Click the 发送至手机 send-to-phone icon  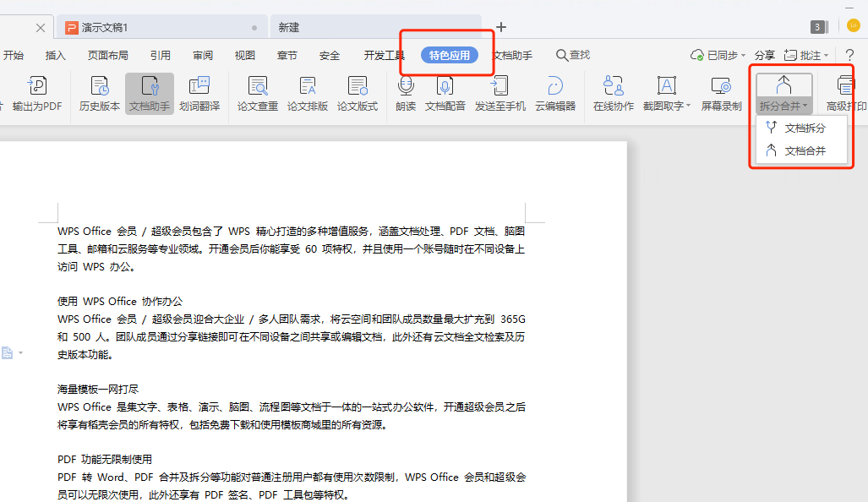(500, 86)
